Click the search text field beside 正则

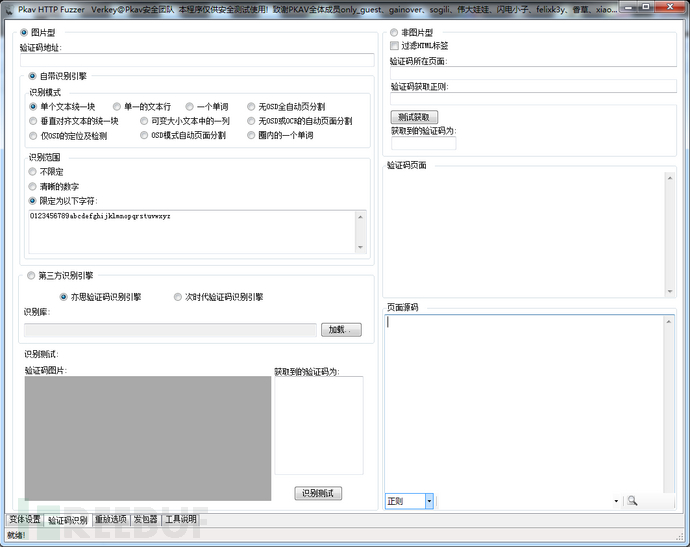[525, 501]
